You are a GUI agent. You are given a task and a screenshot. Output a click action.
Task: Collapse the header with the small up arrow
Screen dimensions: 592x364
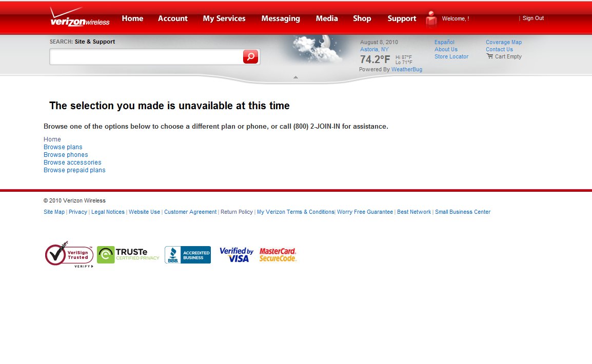pyautogui.click(x=295, y=77)
